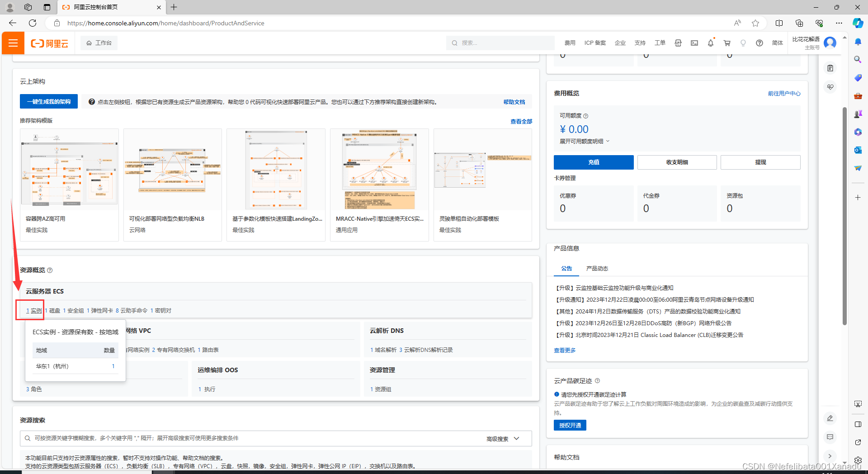
Task: Launch Cloud Shell terminal icon
Action: (694, 43)
